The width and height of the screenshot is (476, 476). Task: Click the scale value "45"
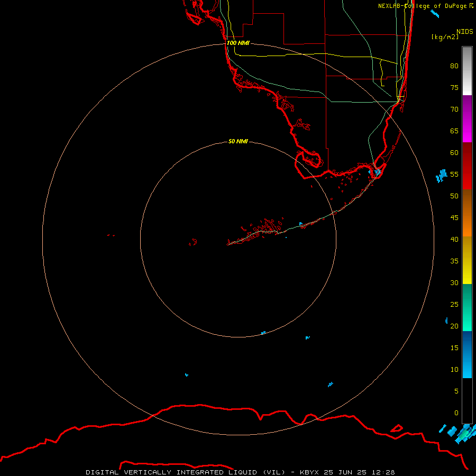coord(454,218)
